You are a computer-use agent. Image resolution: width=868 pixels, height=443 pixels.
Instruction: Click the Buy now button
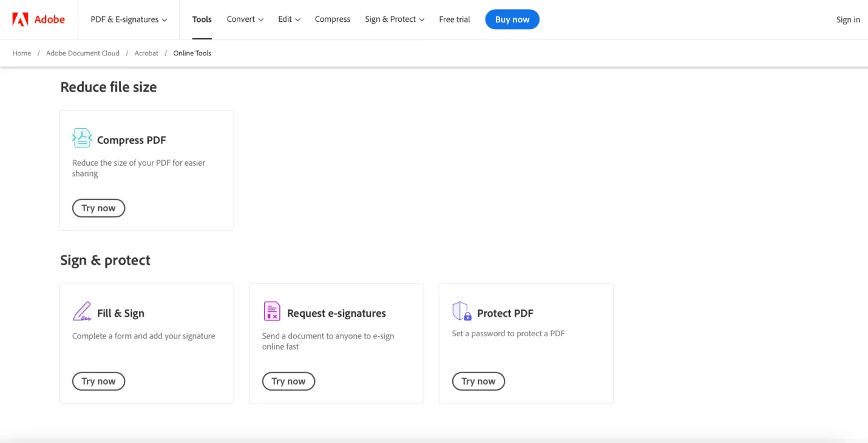click(x=512, y=19)
